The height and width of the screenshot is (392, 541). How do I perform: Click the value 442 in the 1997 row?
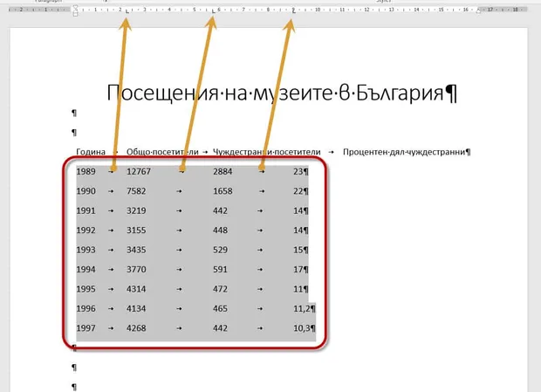pos(220,328)
